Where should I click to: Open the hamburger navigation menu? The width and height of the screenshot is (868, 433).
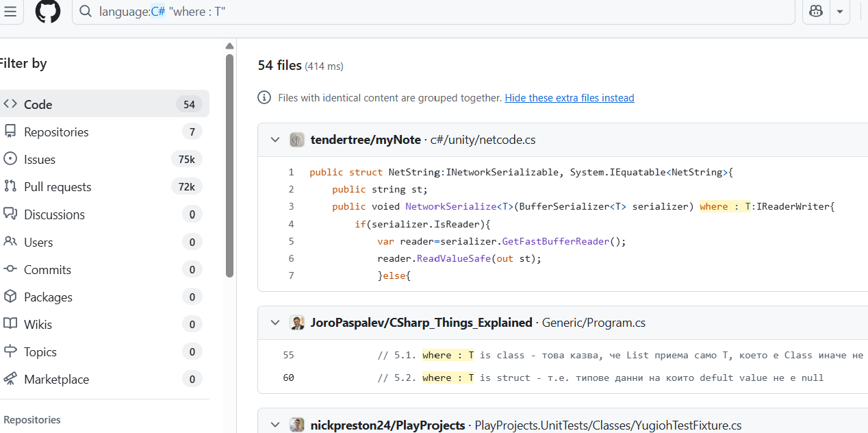point(10,11)
